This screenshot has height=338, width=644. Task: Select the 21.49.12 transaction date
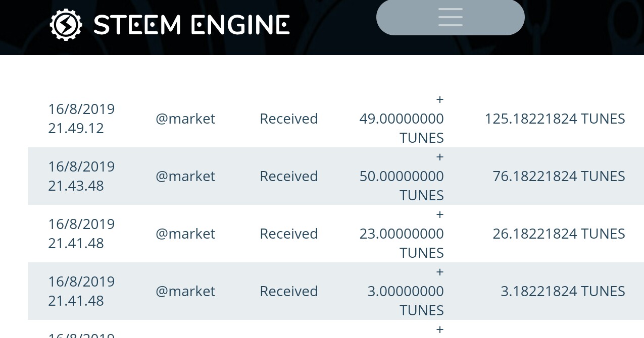(x=81, y=119)
